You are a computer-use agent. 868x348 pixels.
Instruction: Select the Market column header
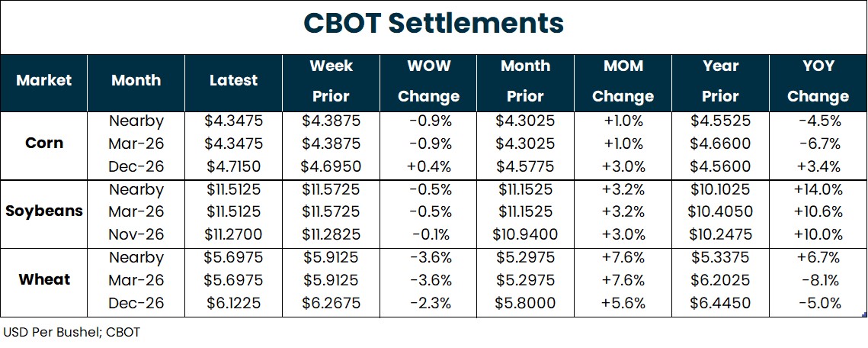[44, 80]
